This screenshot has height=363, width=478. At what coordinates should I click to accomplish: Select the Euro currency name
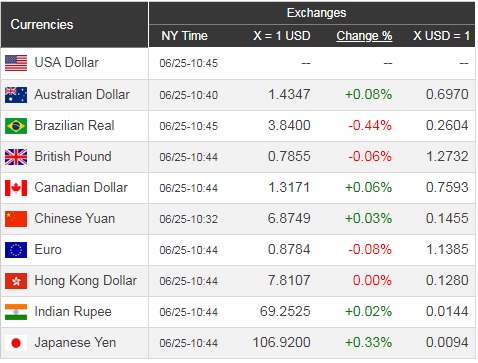click(48, 250)
